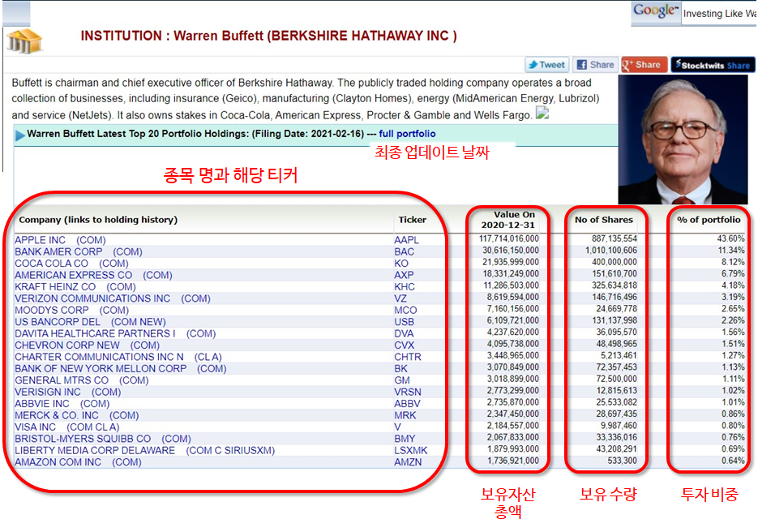
Task: Click the % of portfolio header
Action: pos(709,220)
